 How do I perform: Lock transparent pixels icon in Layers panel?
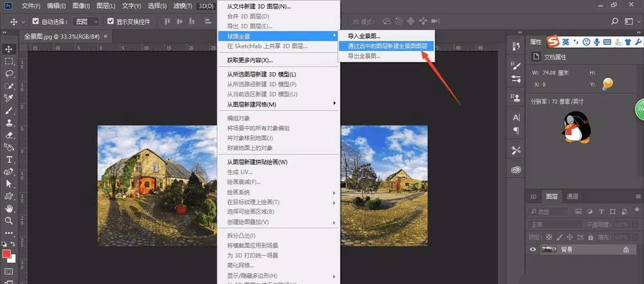pyautogui.click(x=549, y=237)
